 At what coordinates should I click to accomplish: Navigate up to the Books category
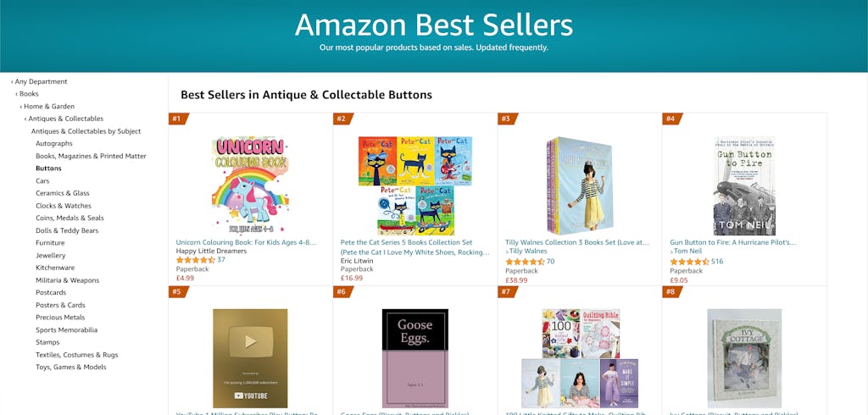29,94
